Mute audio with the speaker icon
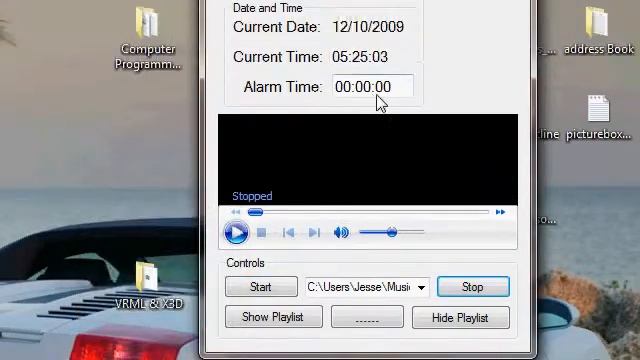 point(341,233)
